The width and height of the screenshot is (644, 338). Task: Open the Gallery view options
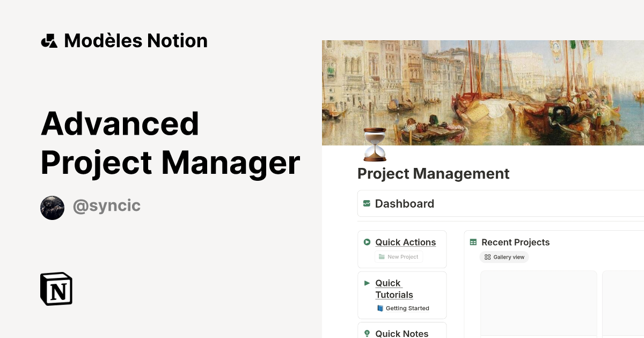(x=504, y=257)
